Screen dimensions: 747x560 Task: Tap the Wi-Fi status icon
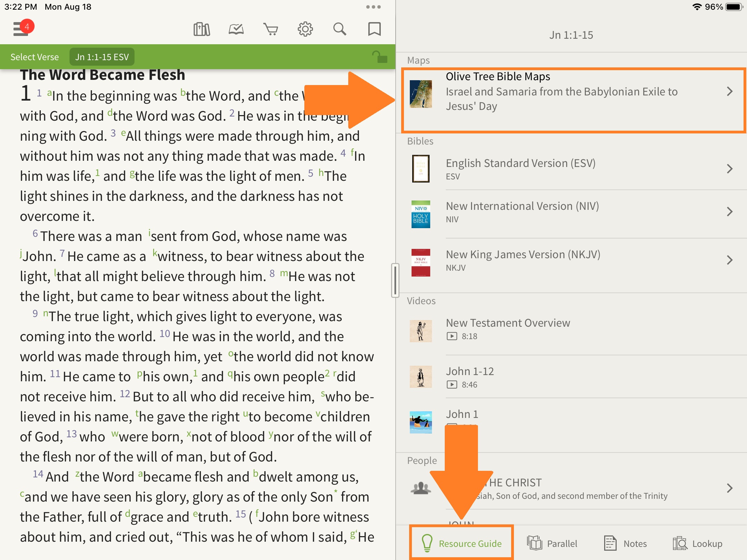click(x=697, y=7)
